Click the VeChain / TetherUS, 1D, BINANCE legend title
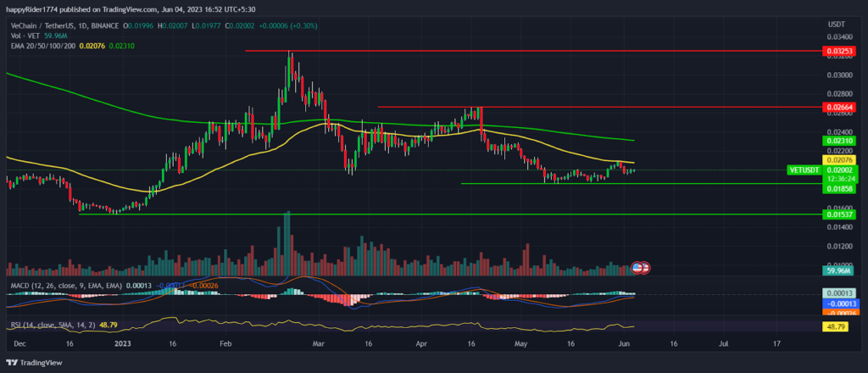The height and width of the screenshot is (373, 868). pos(64,26)
